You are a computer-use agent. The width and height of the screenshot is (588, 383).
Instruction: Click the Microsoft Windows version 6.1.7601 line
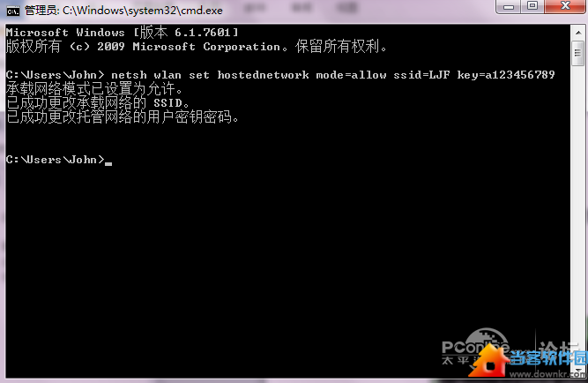click(122, 33)
